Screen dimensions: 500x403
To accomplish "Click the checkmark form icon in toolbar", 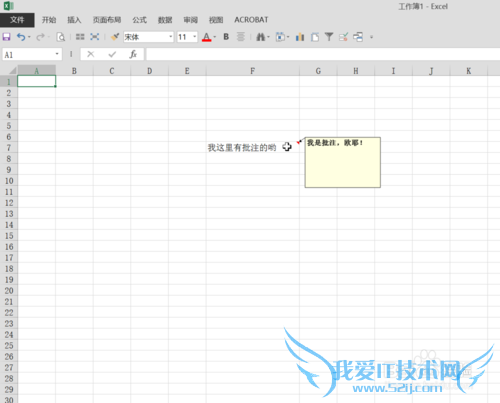I will (x=343, y=37).
